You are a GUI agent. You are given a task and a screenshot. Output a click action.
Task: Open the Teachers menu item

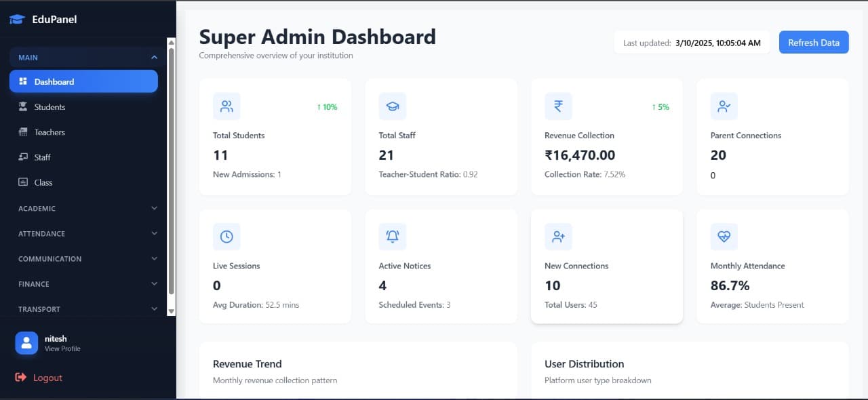[x=83, y=132]
